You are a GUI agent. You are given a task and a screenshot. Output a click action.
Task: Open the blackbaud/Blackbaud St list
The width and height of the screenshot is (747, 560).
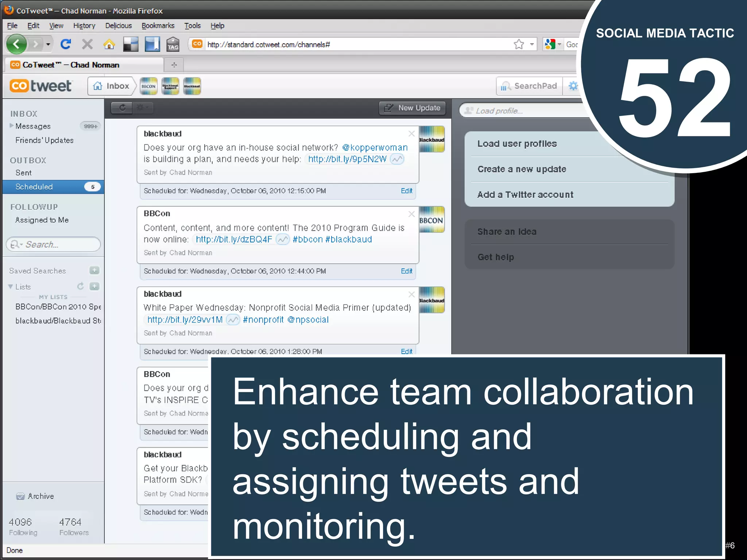click(x=58, y=321)
